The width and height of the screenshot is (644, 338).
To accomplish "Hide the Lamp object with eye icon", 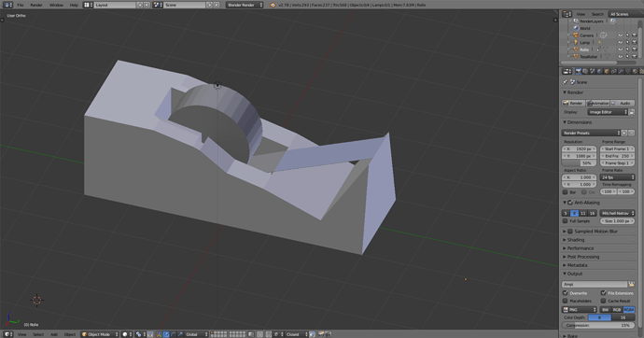I will [x=621, y=42].
